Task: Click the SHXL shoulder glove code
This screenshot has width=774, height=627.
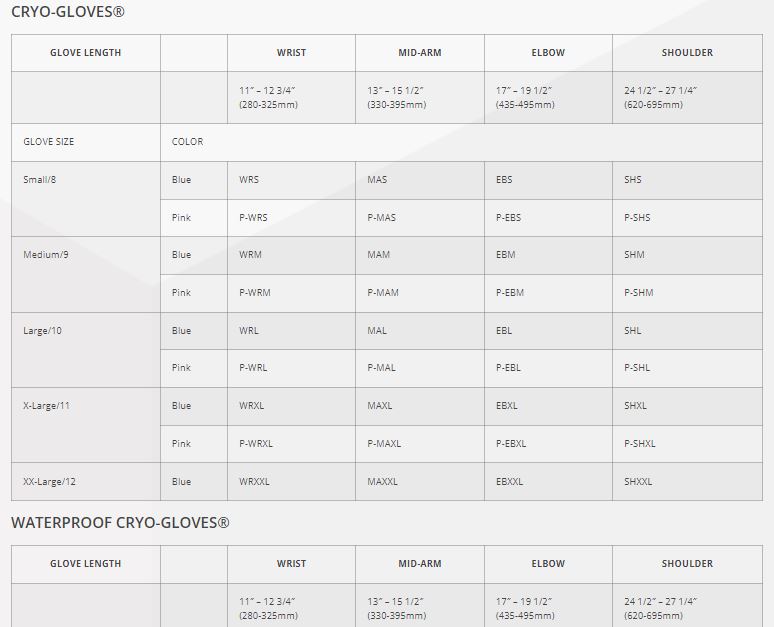Action: click(635, 406)
